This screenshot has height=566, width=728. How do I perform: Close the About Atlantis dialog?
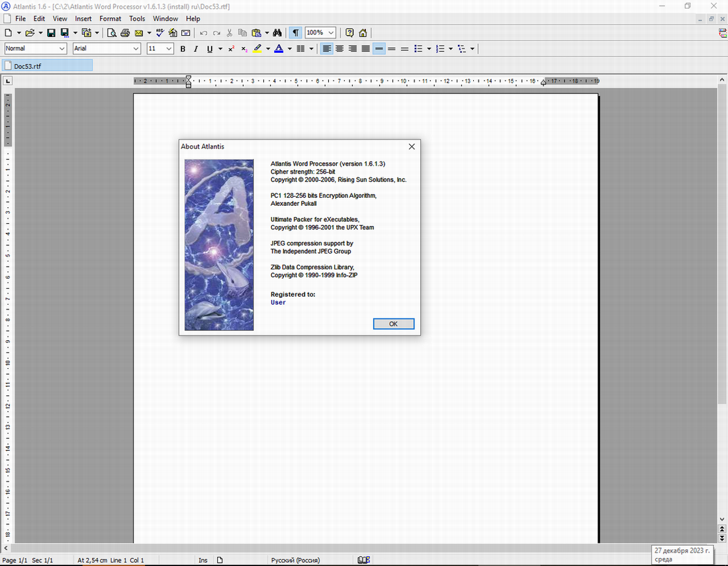pos(412,147)
